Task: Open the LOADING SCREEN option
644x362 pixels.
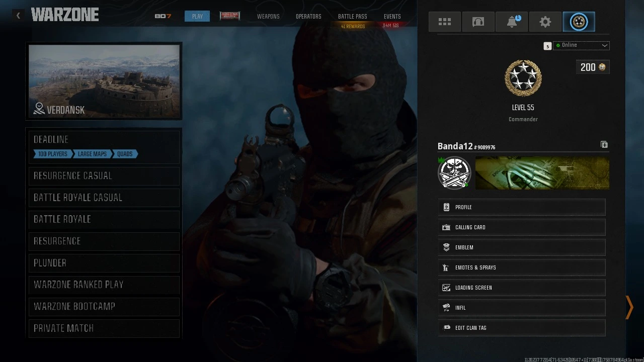Action: [x=522, y=288]
